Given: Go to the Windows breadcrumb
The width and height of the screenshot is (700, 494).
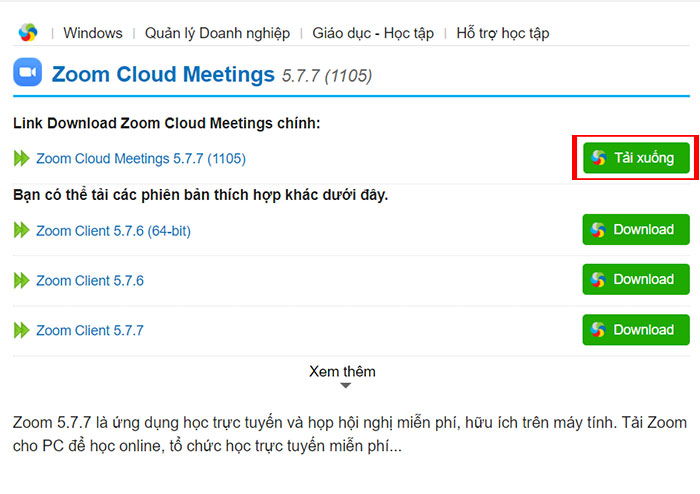Looking at the screenshot, I should (x=93, y=33).
